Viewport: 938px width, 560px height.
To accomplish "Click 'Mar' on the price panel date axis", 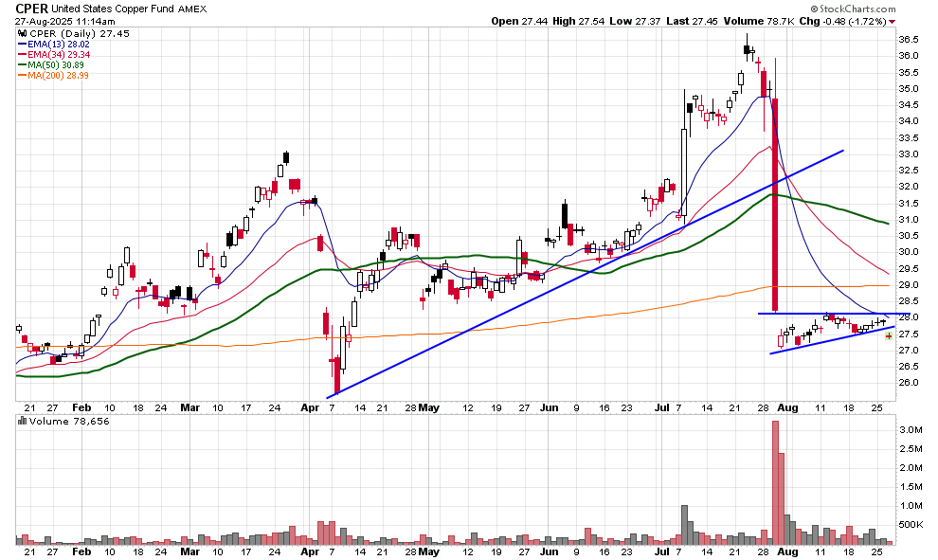I will pos(190,408).
